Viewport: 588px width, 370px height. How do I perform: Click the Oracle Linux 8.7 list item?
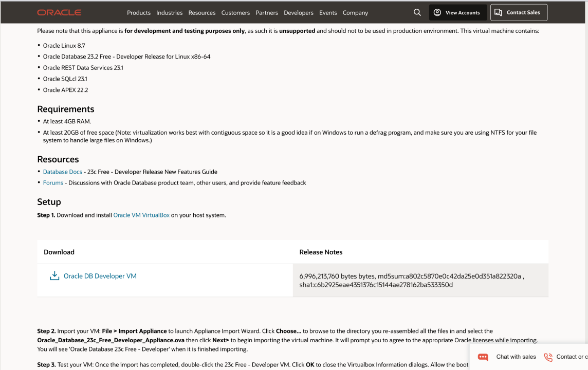click(64, 46)
